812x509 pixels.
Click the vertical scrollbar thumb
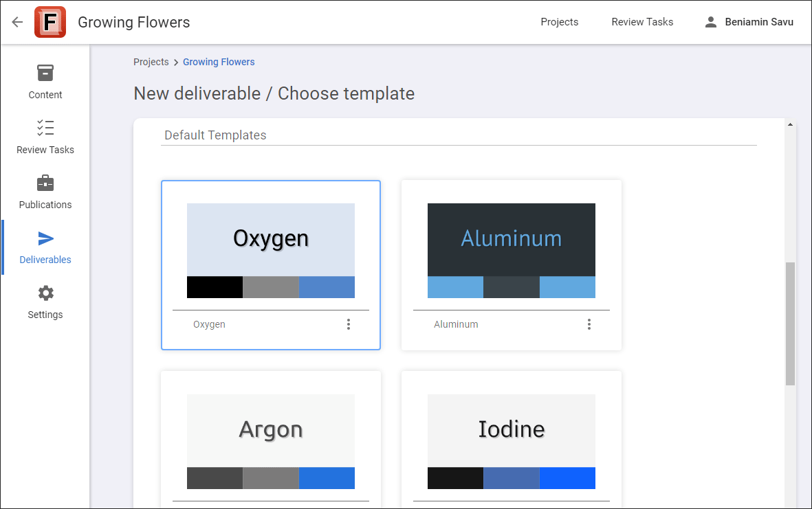(x=790, y=324)
